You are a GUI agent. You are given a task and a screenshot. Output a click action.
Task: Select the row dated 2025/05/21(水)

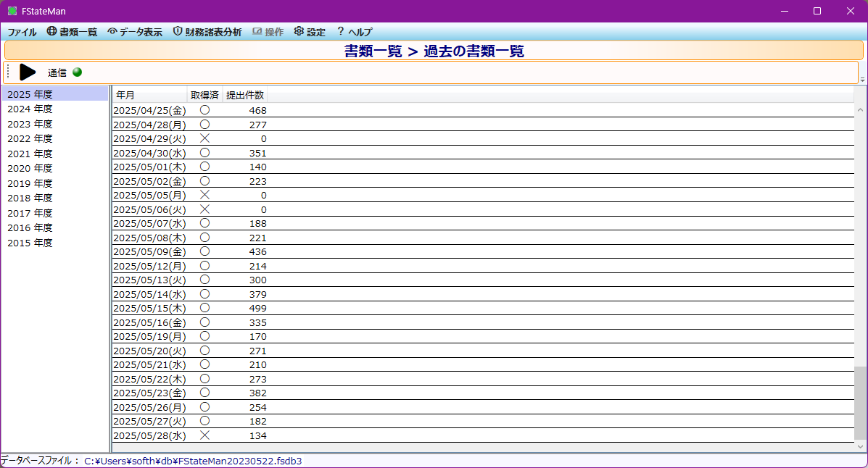(483, 364)
